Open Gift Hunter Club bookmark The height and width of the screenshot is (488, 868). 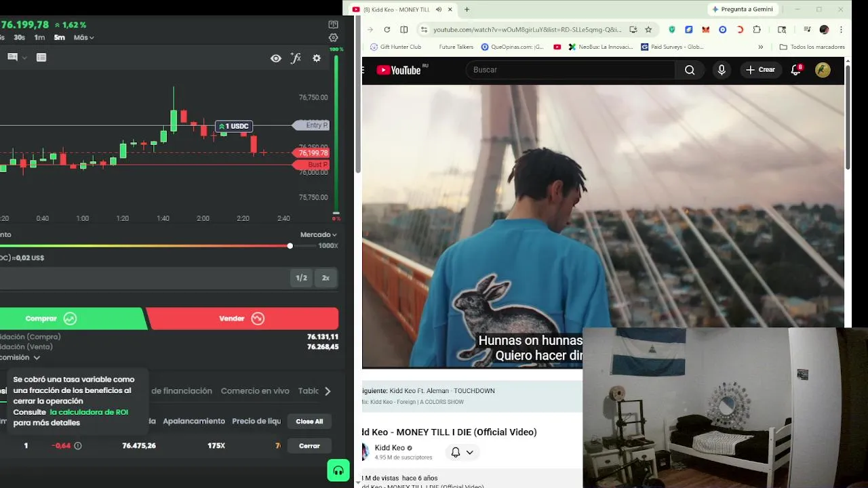395,47
